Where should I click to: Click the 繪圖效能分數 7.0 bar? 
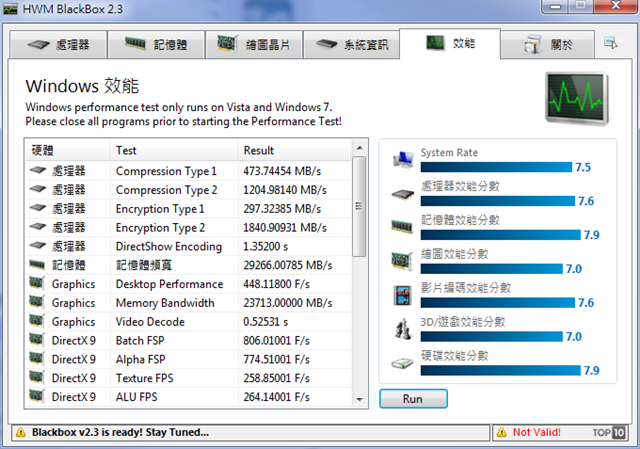(x=492, y=269)
